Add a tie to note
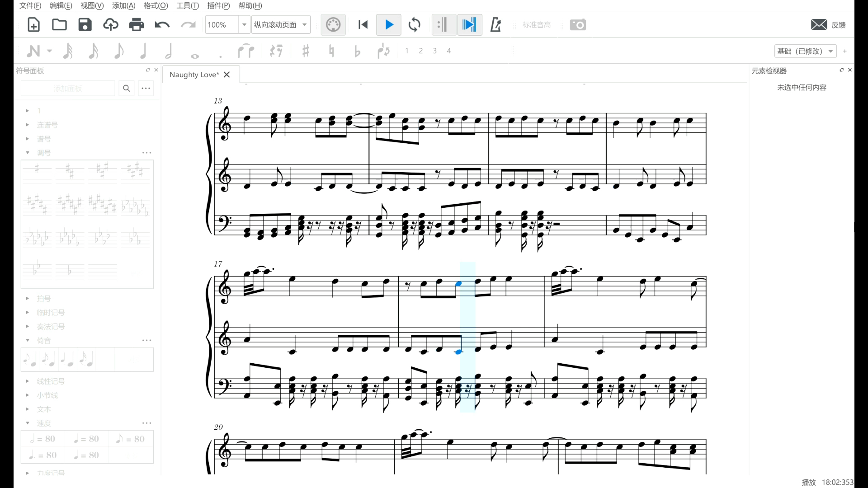 click(x=246, y=51)
